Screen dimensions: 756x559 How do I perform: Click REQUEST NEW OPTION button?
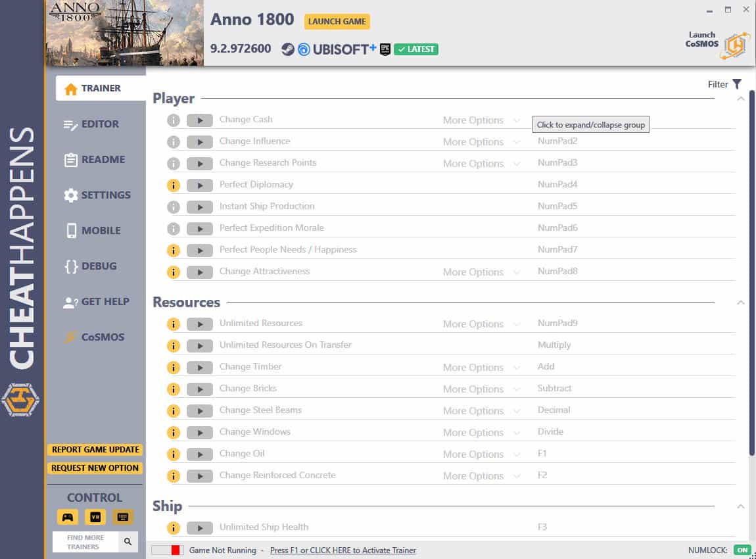coord(95,468)
